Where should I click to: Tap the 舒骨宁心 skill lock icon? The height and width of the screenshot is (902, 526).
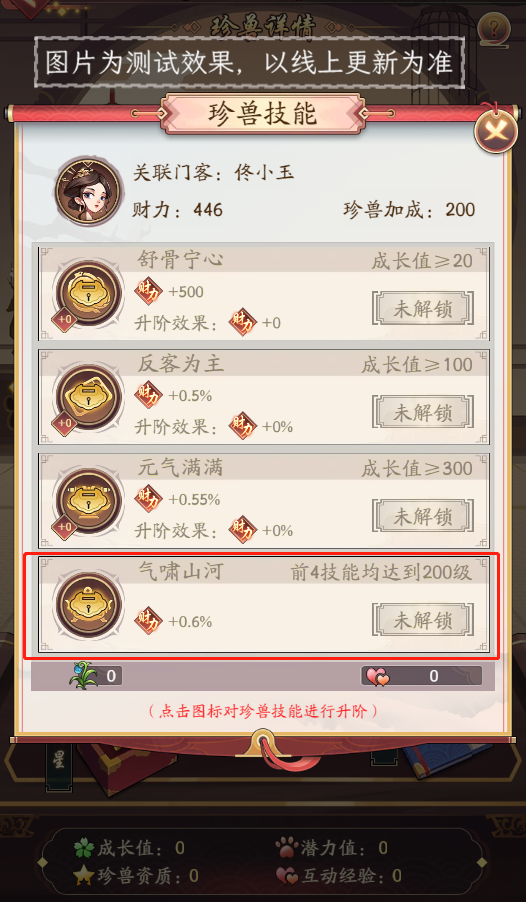88,293
